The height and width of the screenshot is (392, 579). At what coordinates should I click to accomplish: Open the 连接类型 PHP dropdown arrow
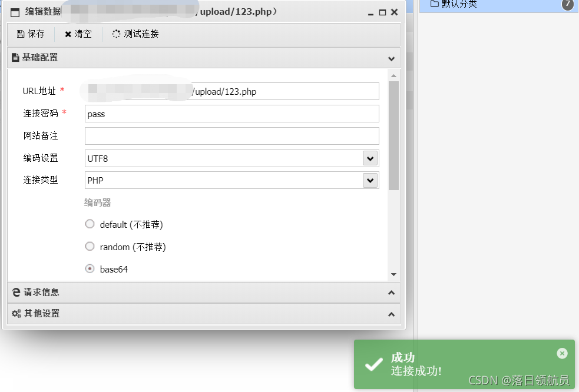(370, 181)
